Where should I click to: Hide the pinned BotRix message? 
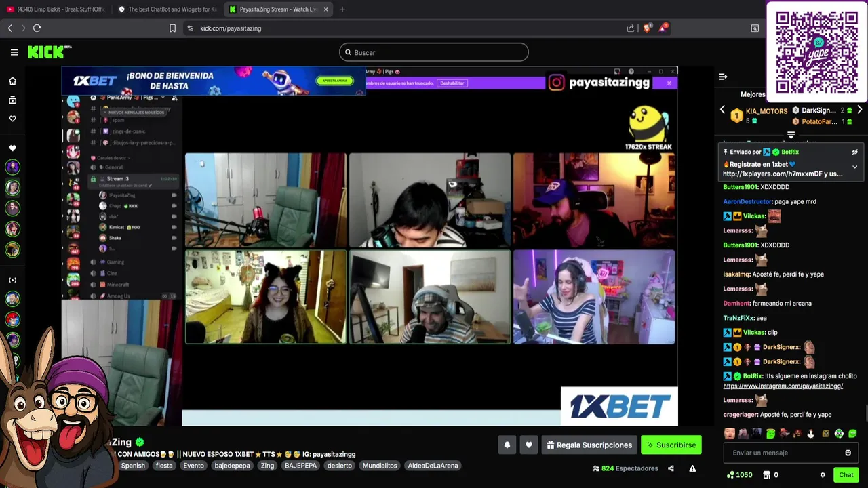pyautogui.click(x=854, y=152)
